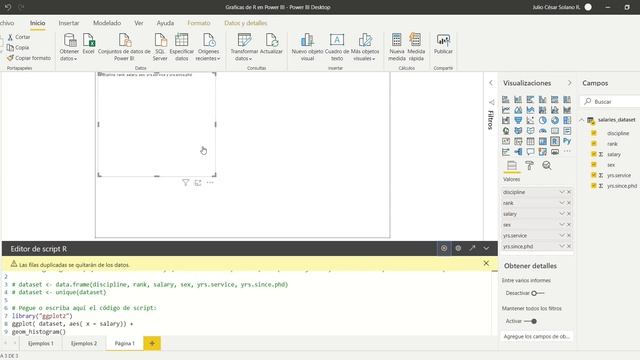Open the yrs.service value dropdown arrow
This screenshot has height=360, width=640.
click(x=562, y=236)
